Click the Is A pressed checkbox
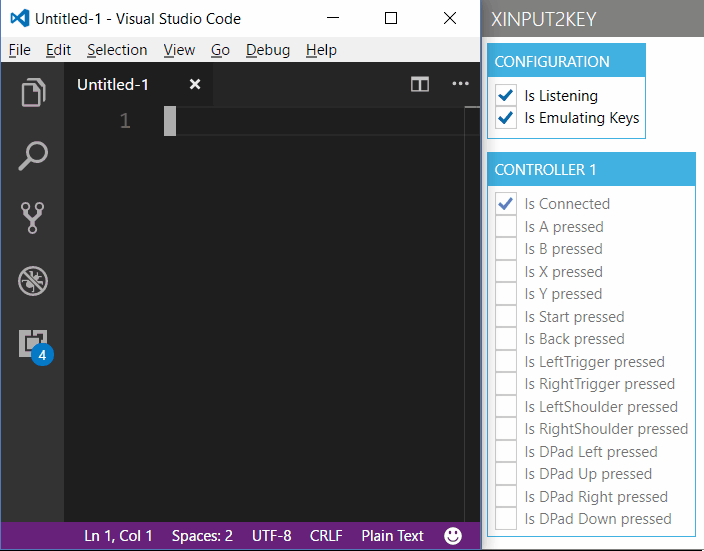The image size is (704, 551). (x=506, y=226)
